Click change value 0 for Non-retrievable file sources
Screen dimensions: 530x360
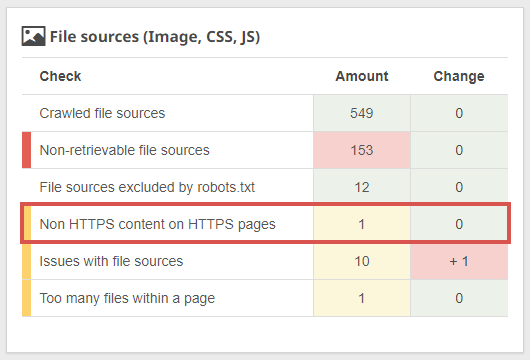(459, 150)
